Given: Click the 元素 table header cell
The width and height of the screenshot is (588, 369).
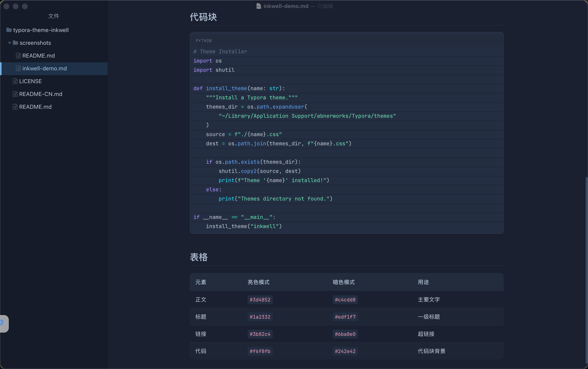Looking at the screenshot, I should pos(201,282).
